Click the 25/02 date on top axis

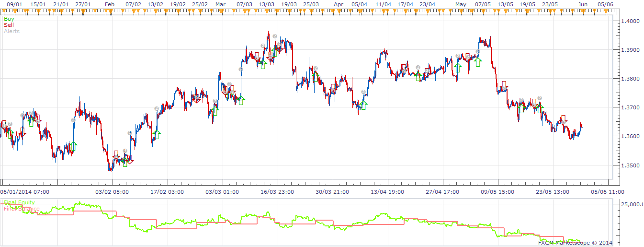pos(201,4)
